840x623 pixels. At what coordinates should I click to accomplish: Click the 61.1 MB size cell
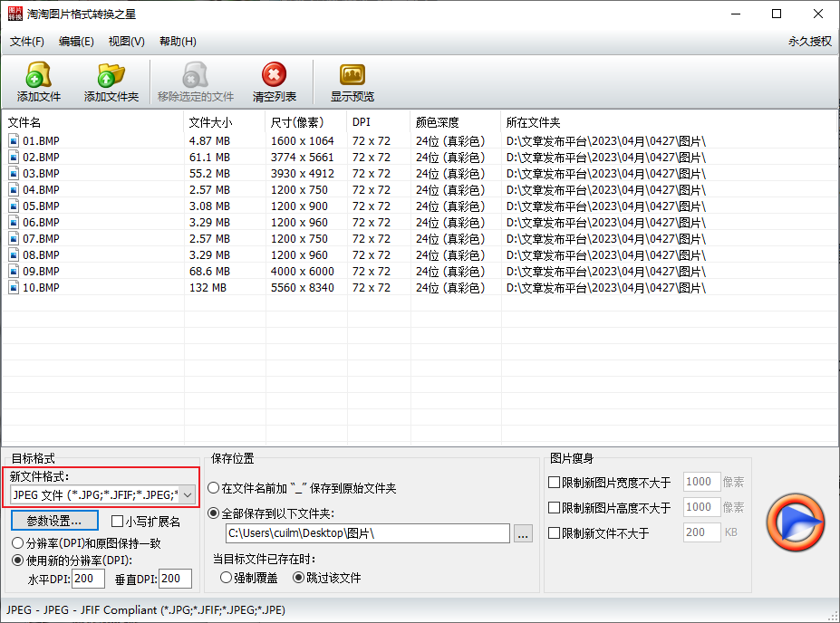pyautogui.click(x=209, y=158)
